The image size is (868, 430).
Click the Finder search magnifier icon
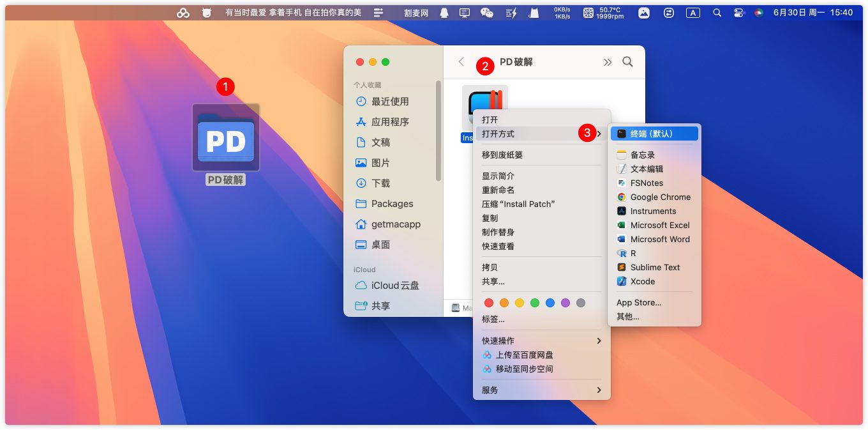[627, 62]
